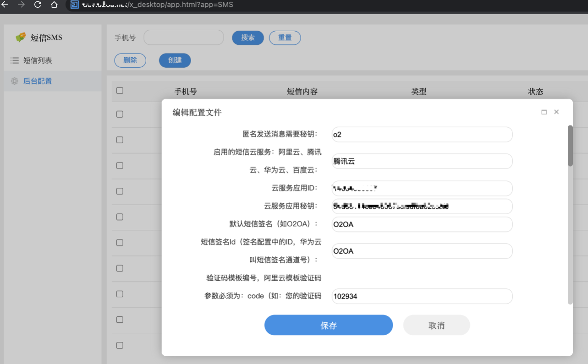
Task: Click the browser back arrow
Action: pyautogui.click(x=5, y=5)
